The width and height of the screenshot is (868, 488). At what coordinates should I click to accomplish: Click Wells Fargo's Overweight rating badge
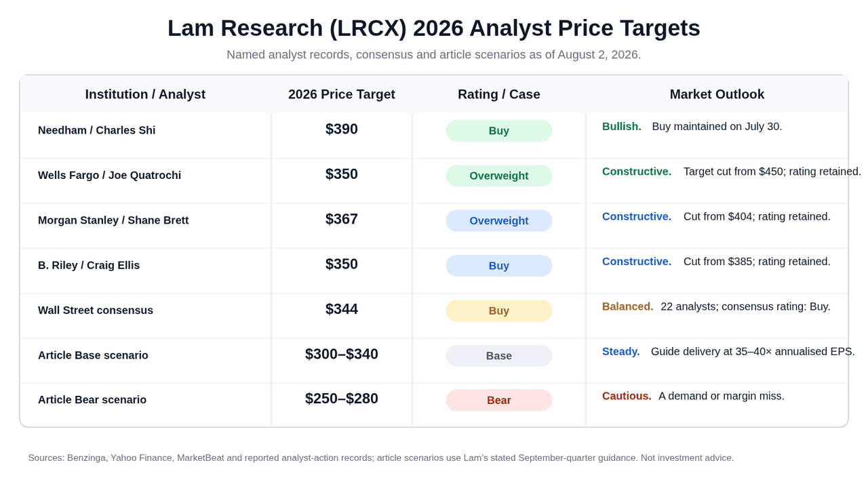pyautogui.click(x=499, y=176)
